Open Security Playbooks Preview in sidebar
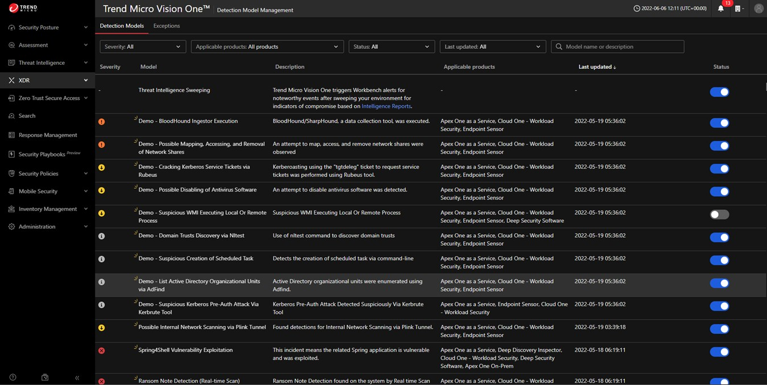767x385 pixels. (49, 154)
